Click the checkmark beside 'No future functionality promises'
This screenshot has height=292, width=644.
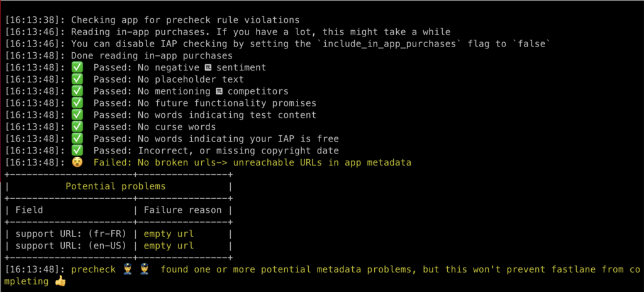[x=77, y=103]
